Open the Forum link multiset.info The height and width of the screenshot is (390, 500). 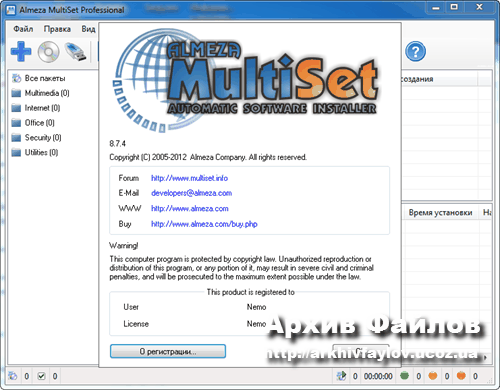pos(189,178)
